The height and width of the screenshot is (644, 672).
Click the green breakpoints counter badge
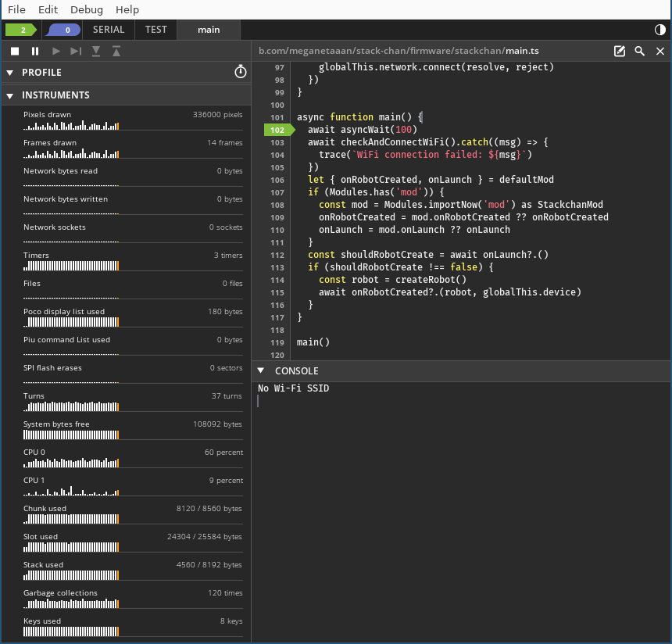click(21, 30)
